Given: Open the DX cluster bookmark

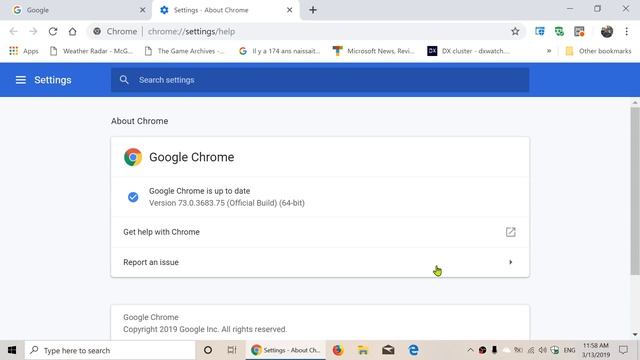Looking at the screenshot, I should (469, 51).
